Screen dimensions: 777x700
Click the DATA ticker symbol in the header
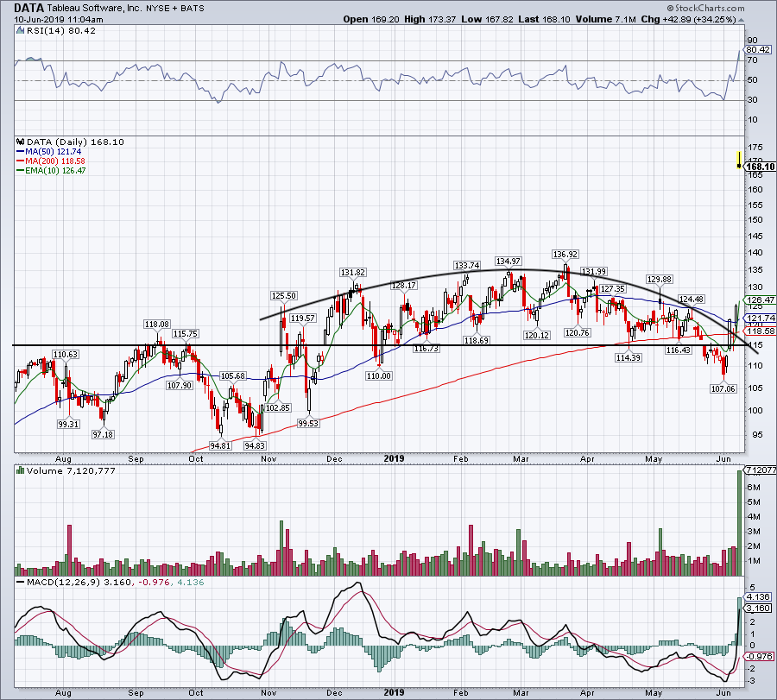click(28, 8)
